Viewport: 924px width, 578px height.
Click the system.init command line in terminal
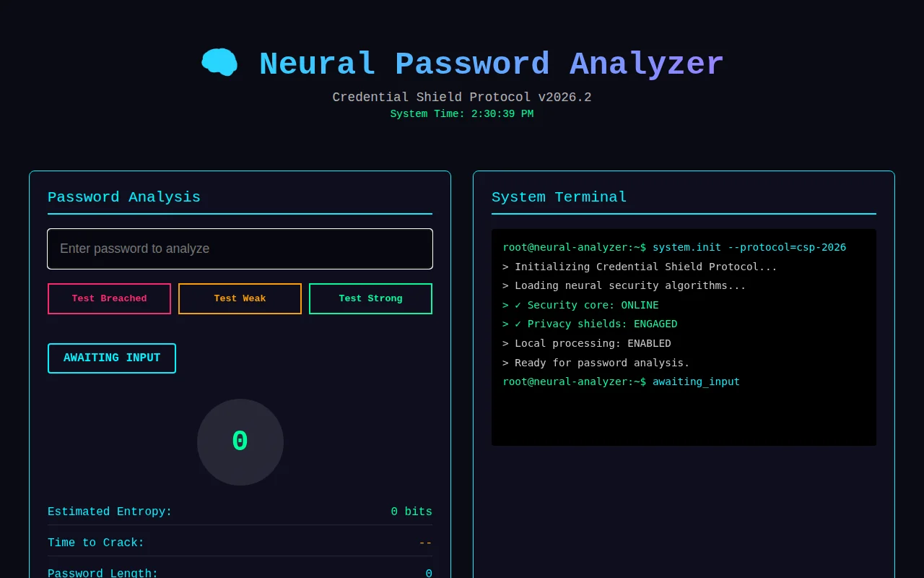pyautogui.click(x=674, y=247)
